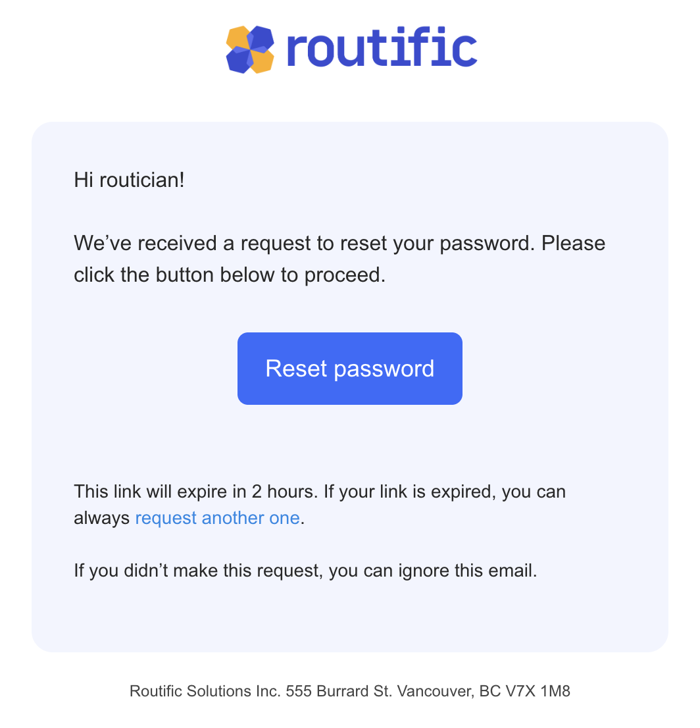Click the bottom blue petal of the logo
Viewport: 700px width, 728px height.
(238, 63)
